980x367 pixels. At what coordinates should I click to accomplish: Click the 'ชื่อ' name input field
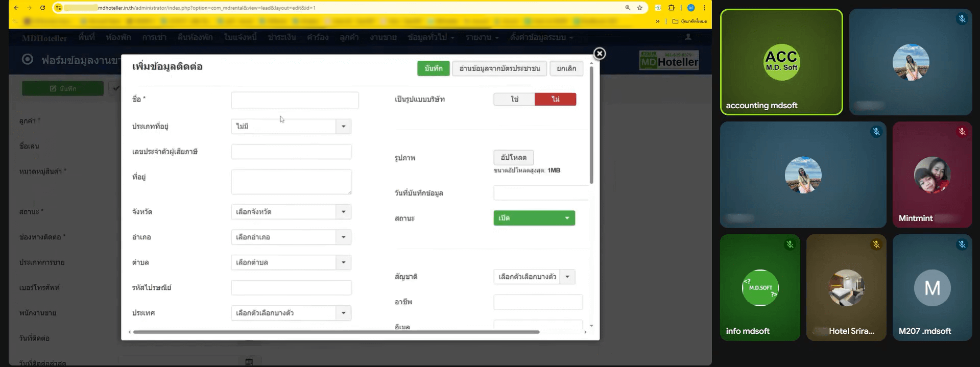(295, 100)
